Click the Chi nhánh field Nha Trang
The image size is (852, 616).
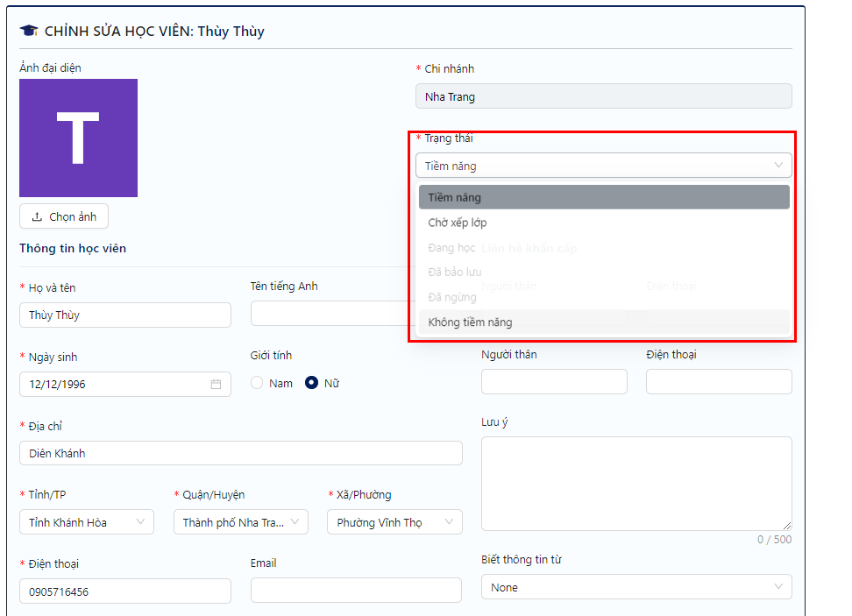coord(603,96)
